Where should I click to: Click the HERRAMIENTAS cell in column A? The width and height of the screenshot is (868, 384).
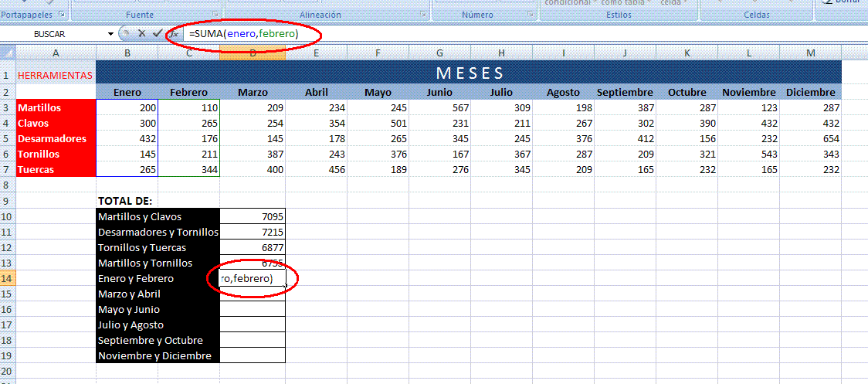click(x=56, y=75)
